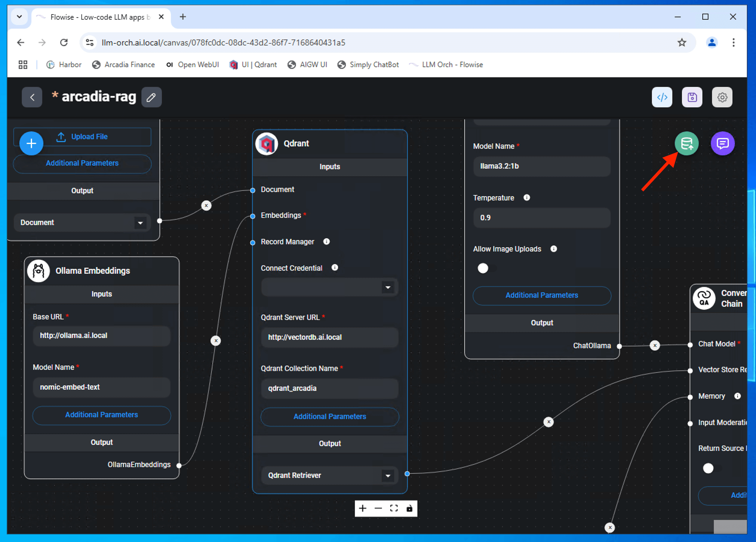Click the canvas fit view icon

click(394, 508)
